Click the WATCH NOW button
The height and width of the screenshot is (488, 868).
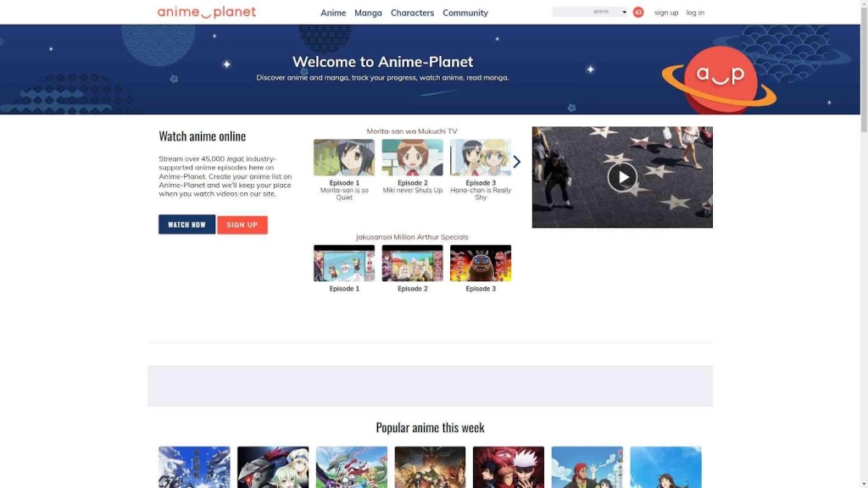coord(186,225)
